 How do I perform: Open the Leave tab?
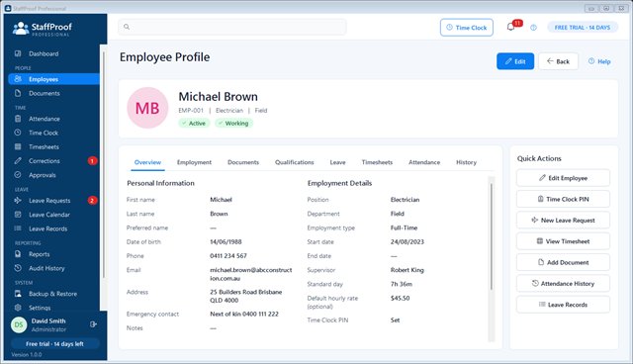tap(337, 162)
